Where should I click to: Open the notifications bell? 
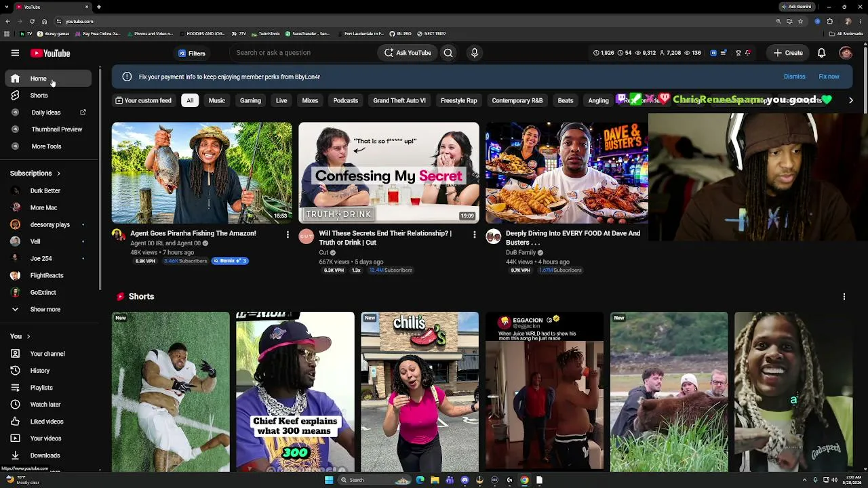(821, 53)
